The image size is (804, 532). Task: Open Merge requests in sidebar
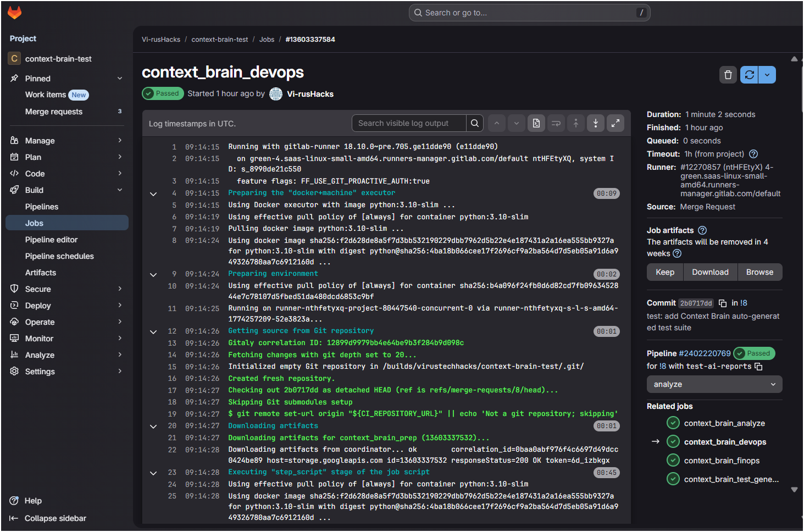pyautogui.click(x=67, y=112)
